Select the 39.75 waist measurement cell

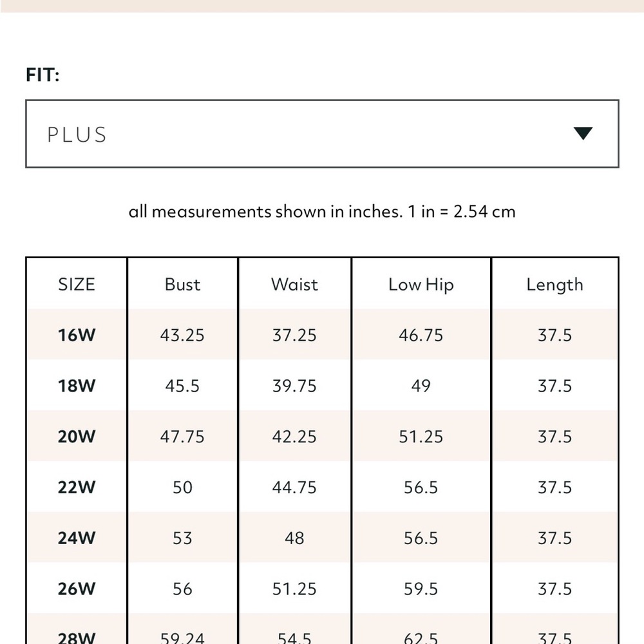coord(294,386)
